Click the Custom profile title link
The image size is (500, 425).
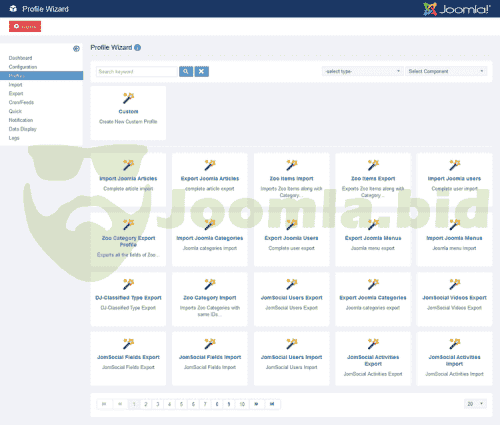click(128, 111)
